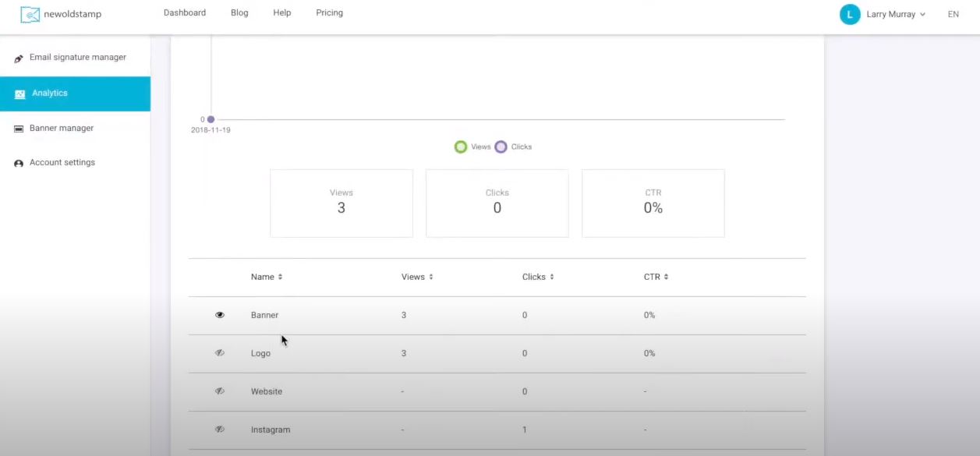Show the Logo row on chart
The image size is (980, 456).
coord(220,353)
